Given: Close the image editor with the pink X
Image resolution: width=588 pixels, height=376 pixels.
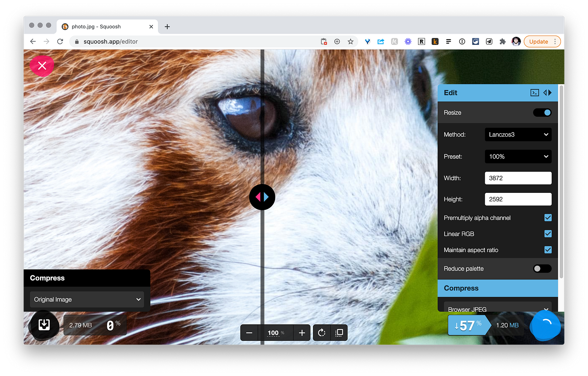Looking at the screenshot, I should pyautogui.click(x=42, y=66).
